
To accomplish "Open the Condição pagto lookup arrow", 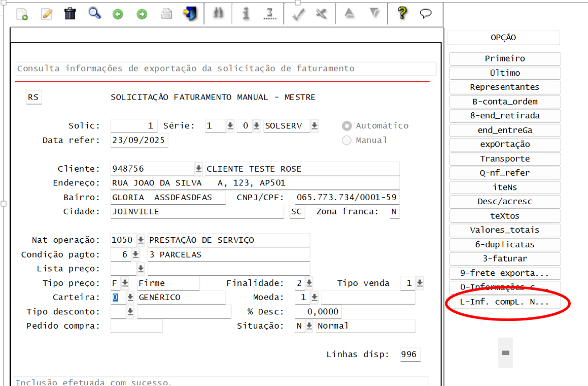I will pyautogui.click(x=135, y=254).
